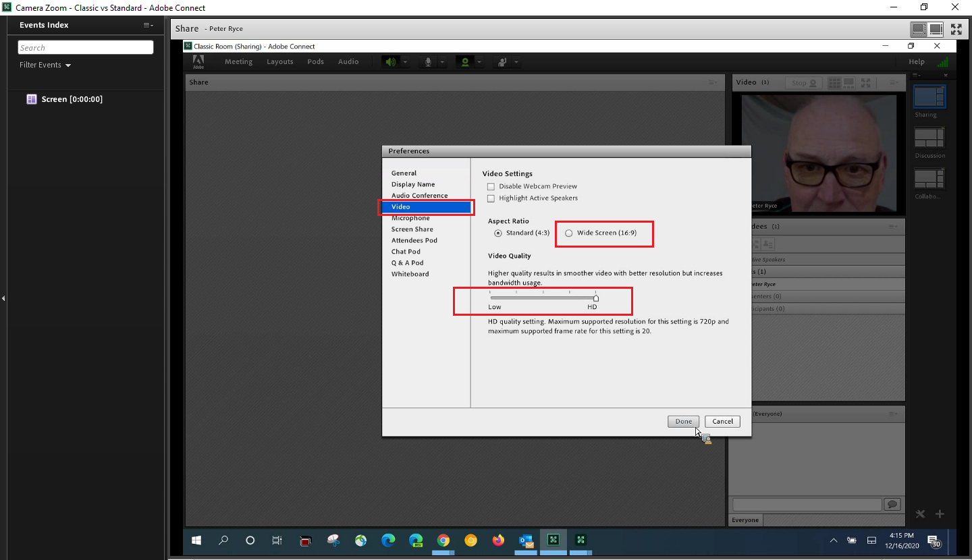972x560 pixels.
Task: Open the status options dropdown arrow
Action: pyautogui.click(x=516, y=62)
